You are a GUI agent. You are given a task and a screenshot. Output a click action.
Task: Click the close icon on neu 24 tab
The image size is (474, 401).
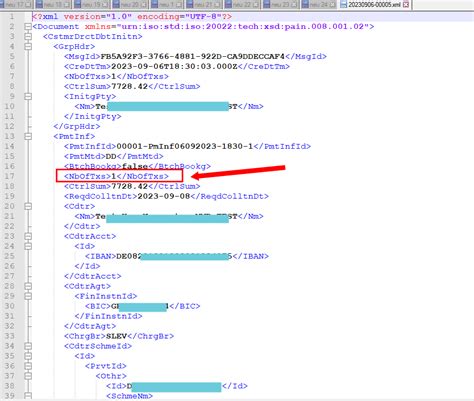[333, 5]
